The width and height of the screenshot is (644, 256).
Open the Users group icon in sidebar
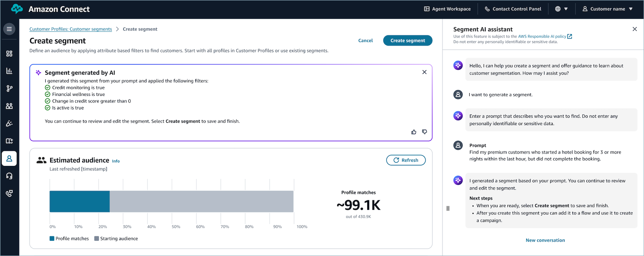[9, 106]
